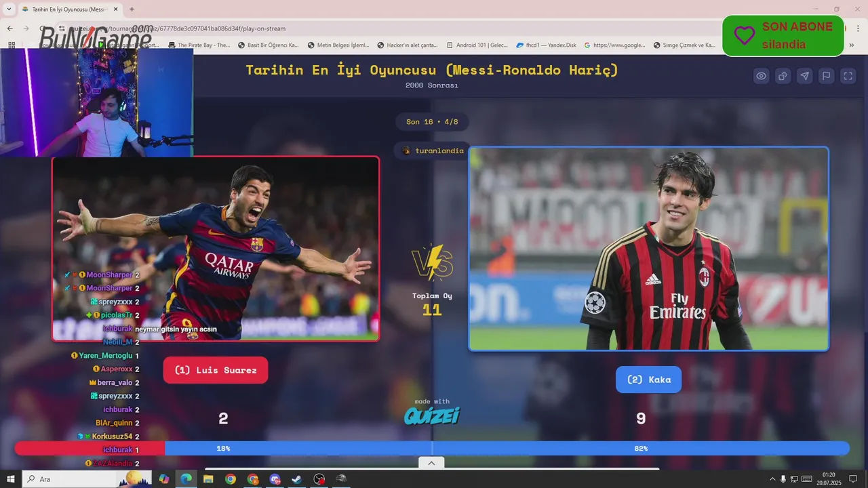
Task: Open Steam from the taskbar
Action: [x=297, y=479]
